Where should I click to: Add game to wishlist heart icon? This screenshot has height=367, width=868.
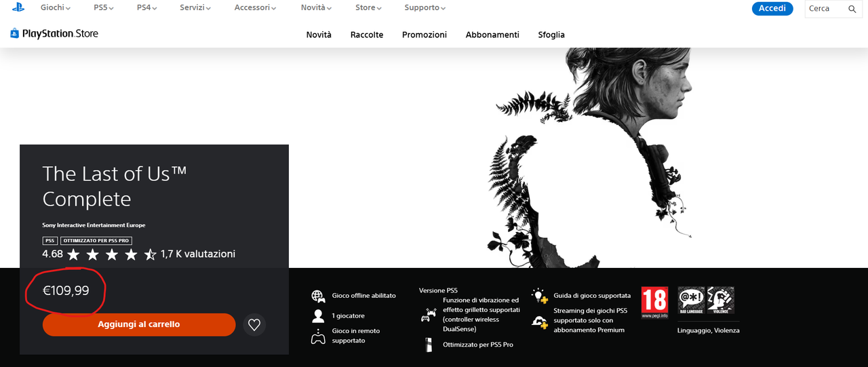[254, 325]
